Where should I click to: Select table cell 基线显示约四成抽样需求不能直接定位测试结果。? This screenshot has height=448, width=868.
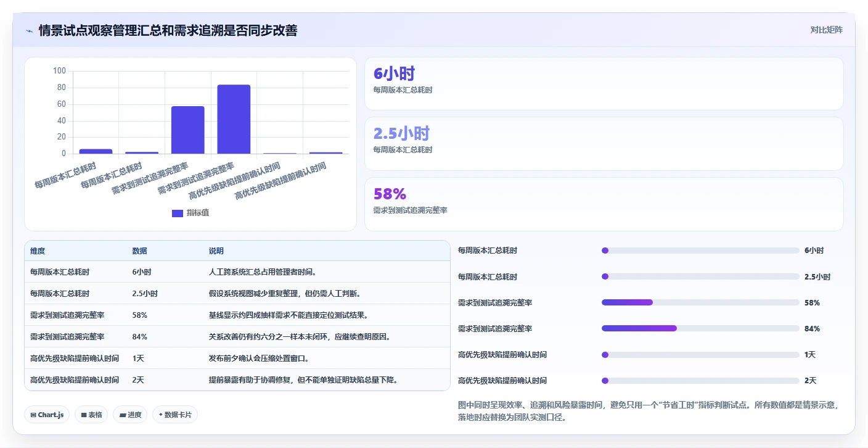tap(289, 315)
